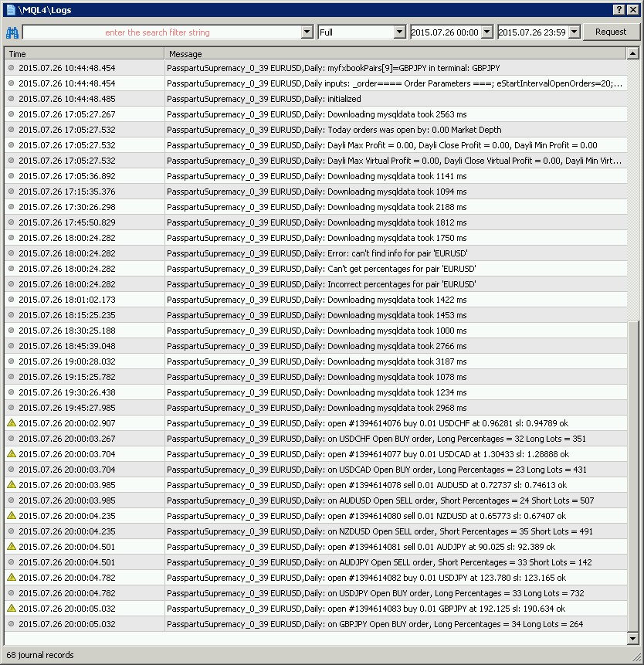Select the 'open #1394614078 sell 0.01 AUDUSD' message
Image resolution: width=644 pixels, height=665 pixels.
click(367, 485)
